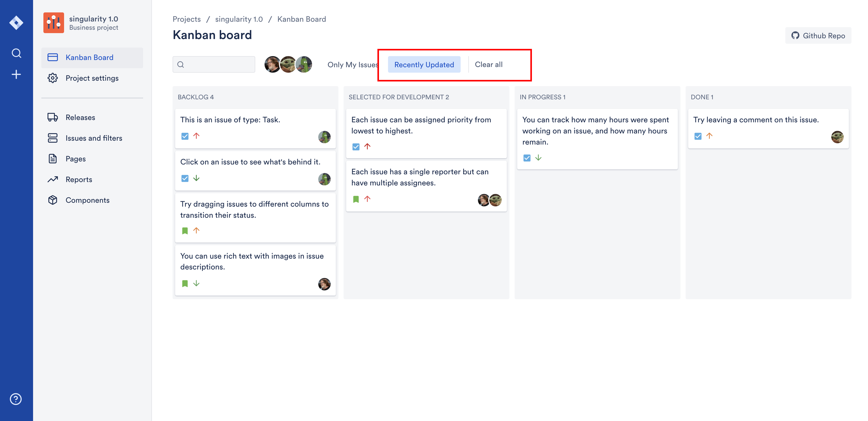Click the Projects breadcrumb link
The width and height of the screenshot is (868, 421).
[186, 19]
